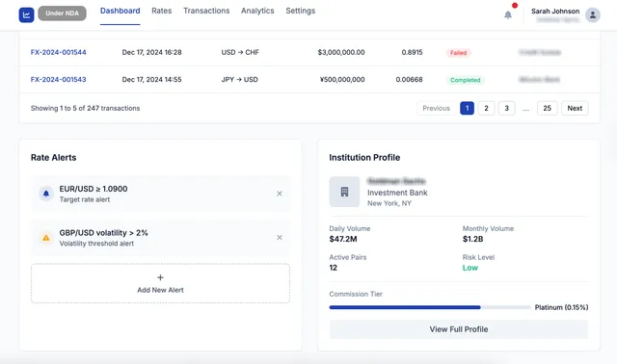617x364 pixels.
Task: Click the plus icon for new alert
Action: click(x=160, y=277)
